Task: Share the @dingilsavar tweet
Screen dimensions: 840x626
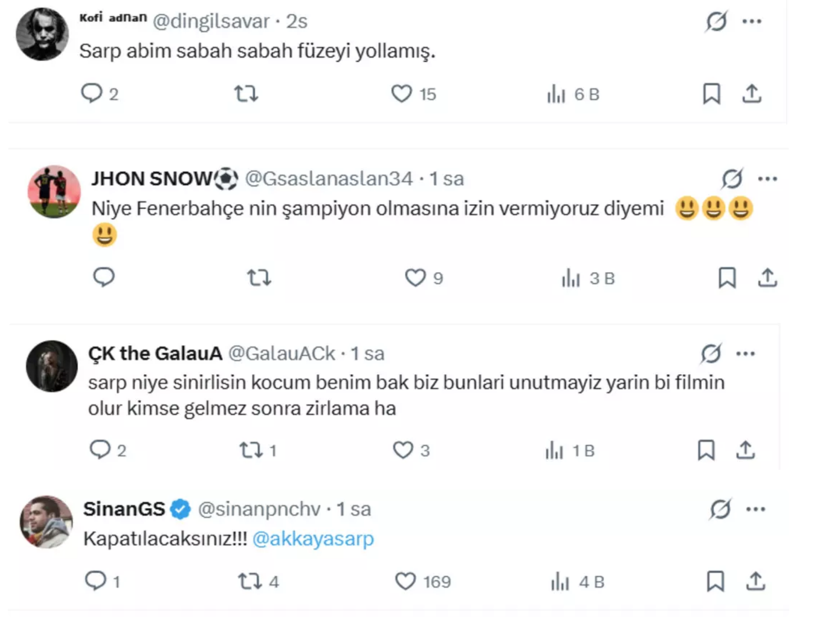Action: [752, 93]
